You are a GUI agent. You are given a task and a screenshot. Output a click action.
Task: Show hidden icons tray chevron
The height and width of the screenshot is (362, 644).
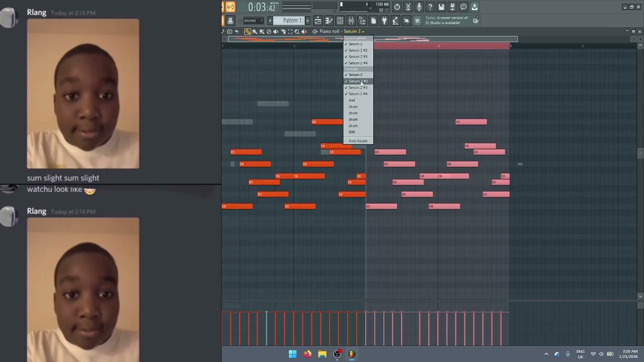coord(546,354)
